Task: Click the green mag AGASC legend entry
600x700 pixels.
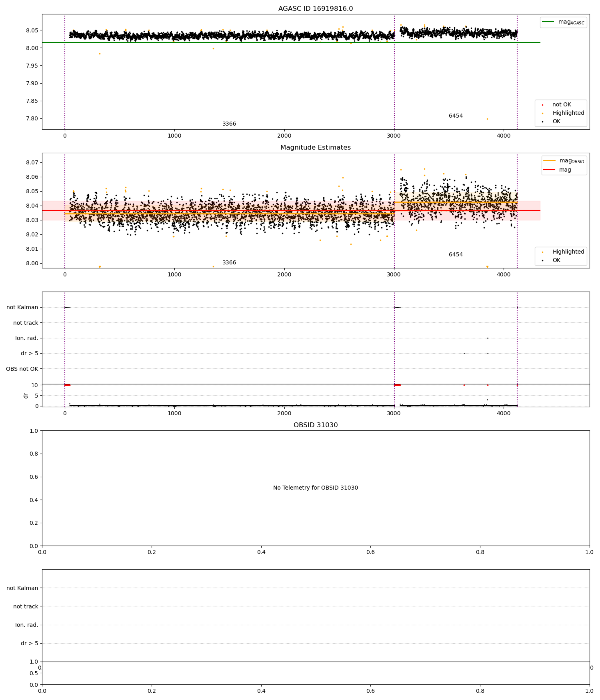Action: click(x=563, y=22)
